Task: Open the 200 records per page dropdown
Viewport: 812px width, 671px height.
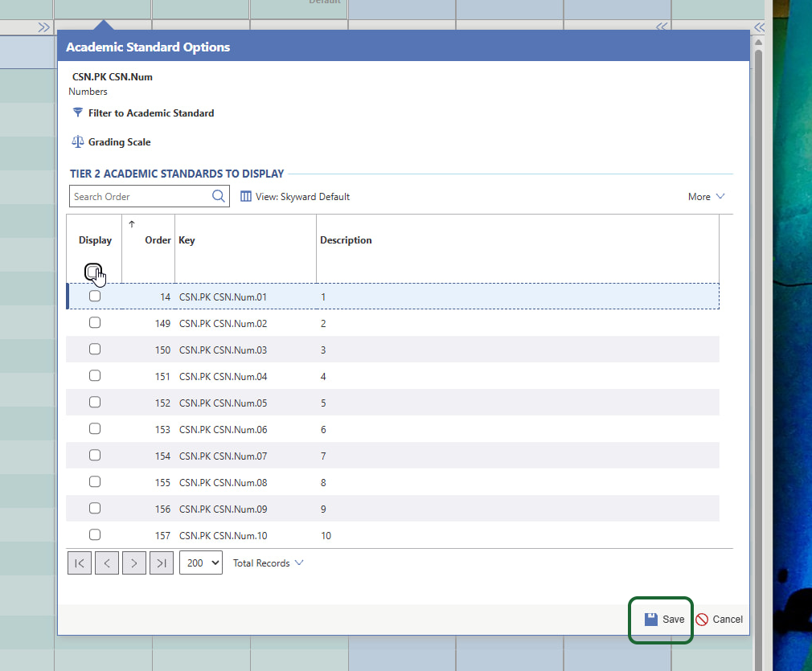Action: tap(201, 563)
